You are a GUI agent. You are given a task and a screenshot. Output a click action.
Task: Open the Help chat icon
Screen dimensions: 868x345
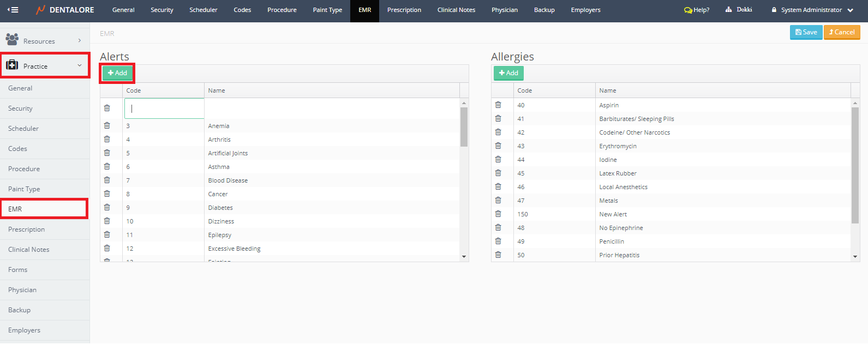pos(687,10)
